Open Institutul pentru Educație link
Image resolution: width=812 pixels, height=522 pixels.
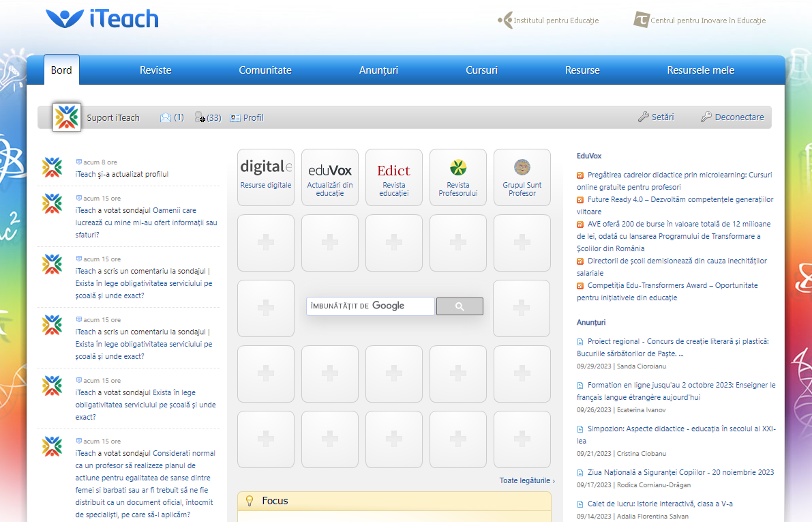coord(548,20)
